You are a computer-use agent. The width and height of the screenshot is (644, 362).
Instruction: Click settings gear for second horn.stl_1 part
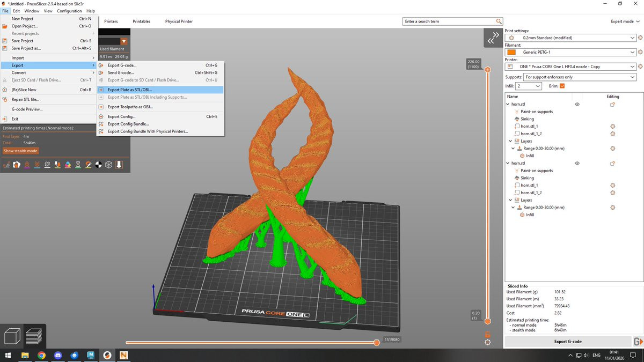click(612, 186)
